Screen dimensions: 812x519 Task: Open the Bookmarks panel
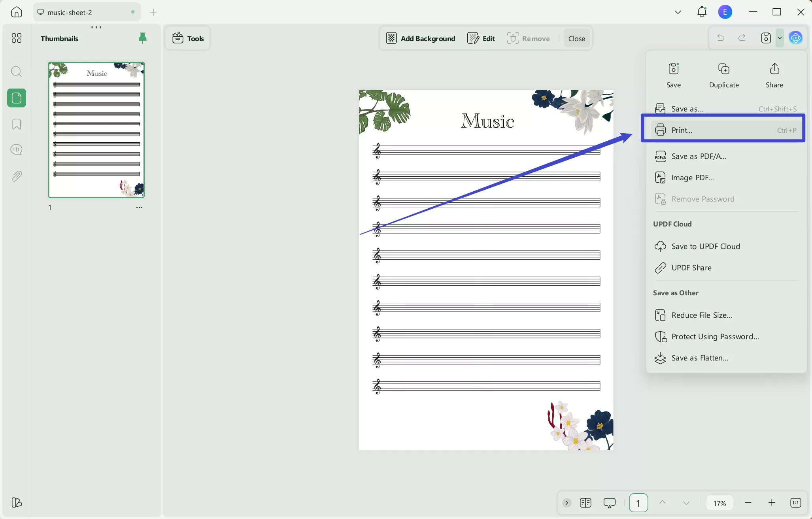[x=16, y=124]
